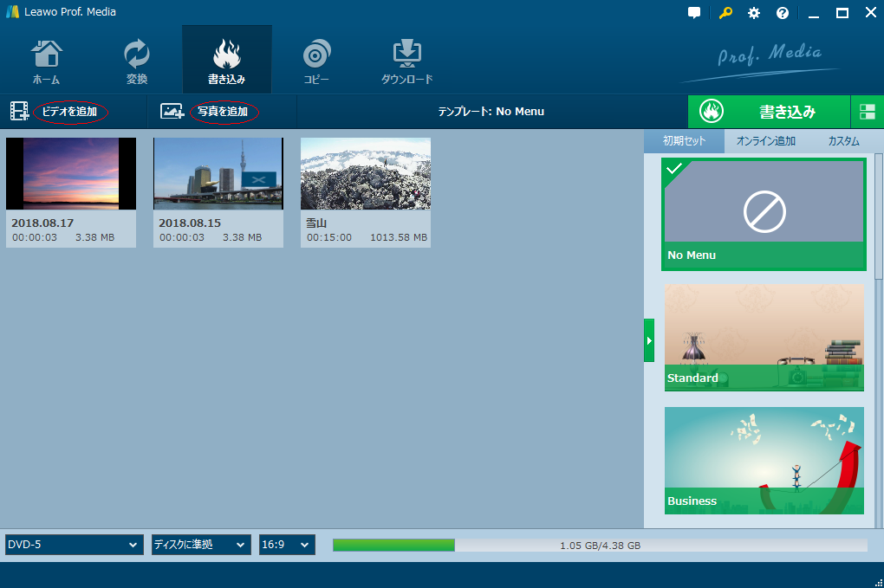Select the Business menu template
Image resolution: width=884 pixels, height=588 pixels.
click(x=764, y=460)
